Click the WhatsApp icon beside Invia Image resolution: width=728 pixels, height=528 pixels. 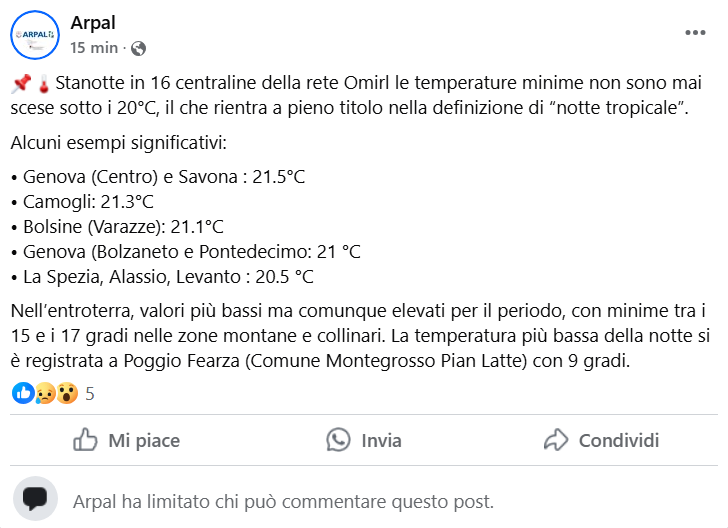tap(340, 440)
